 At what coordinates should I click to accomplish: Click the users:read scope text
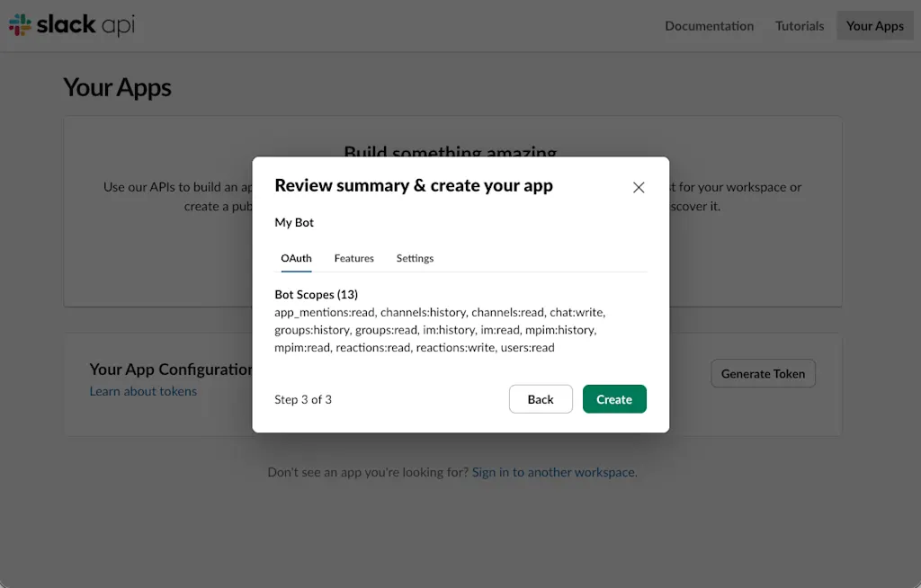(527, 348)
